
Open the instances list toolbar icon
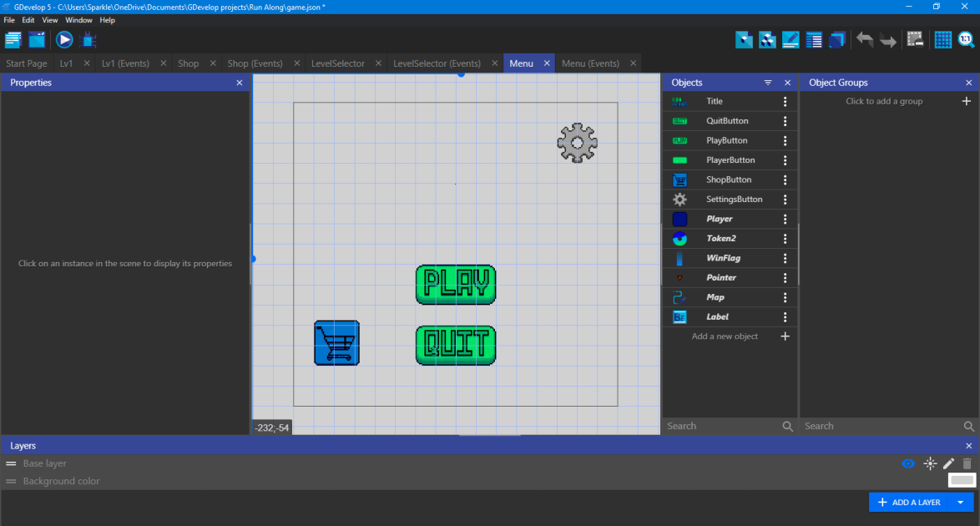point(814,40)
